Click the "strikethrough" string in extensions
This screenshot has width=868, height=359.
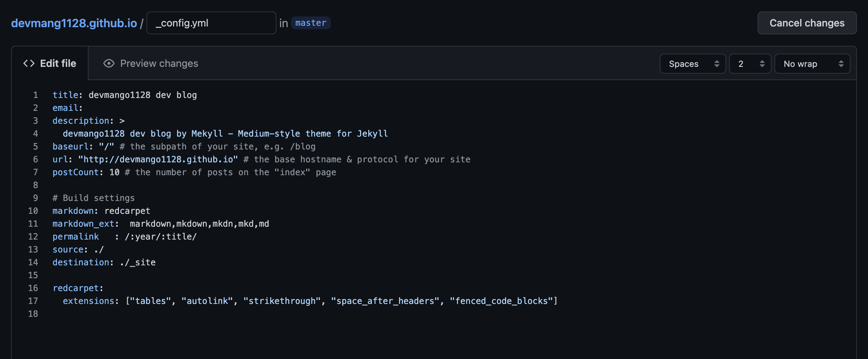click(x=282, y=301)
